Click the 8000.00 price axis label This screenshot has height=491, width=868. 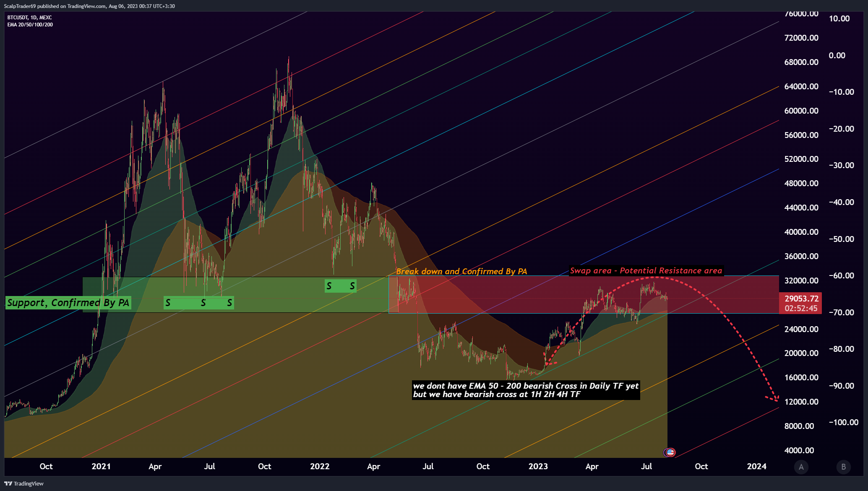[799, 426]
